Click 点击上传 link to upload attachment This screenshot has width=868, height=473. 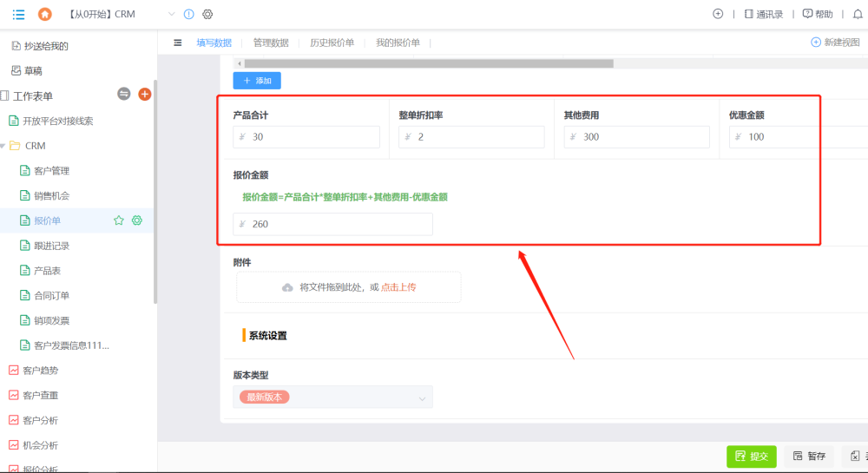pyautogui.click(x=398, y=287)
